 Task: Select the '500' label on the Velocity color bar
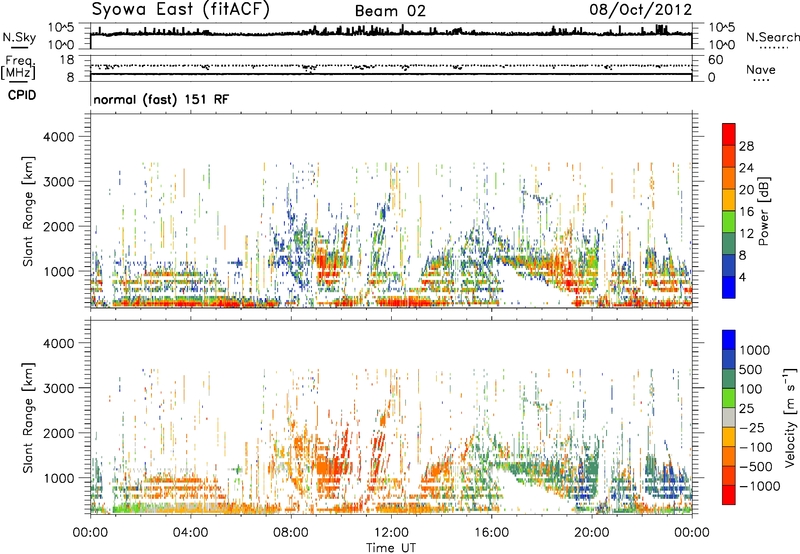click(x=751, y=370)
